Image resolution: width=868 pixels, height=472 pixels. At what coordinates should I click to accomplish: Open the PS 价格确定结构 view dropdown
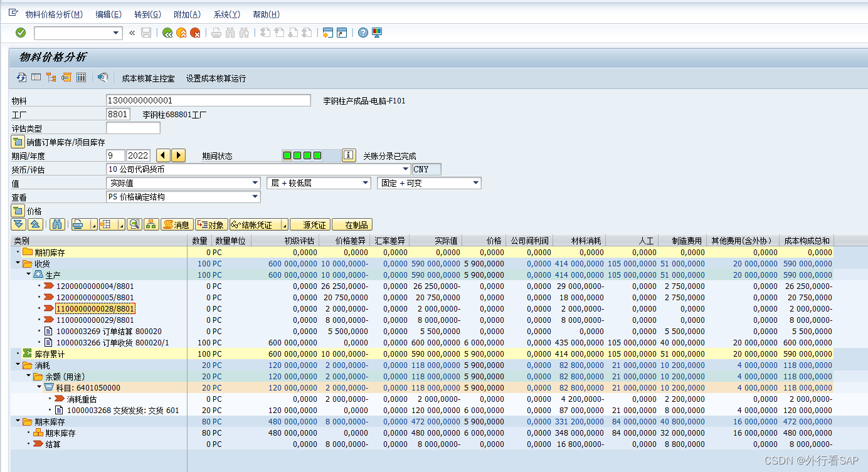(254, 196)
